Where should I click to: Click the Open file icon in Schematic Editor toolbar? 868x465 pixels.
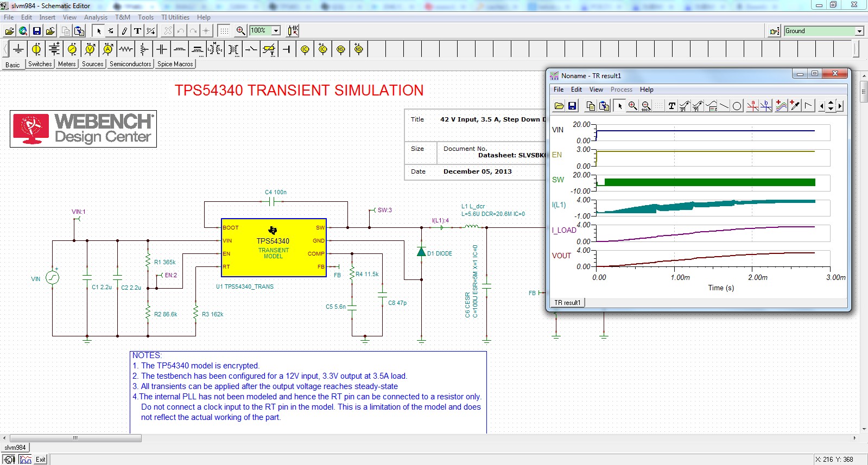10,31
